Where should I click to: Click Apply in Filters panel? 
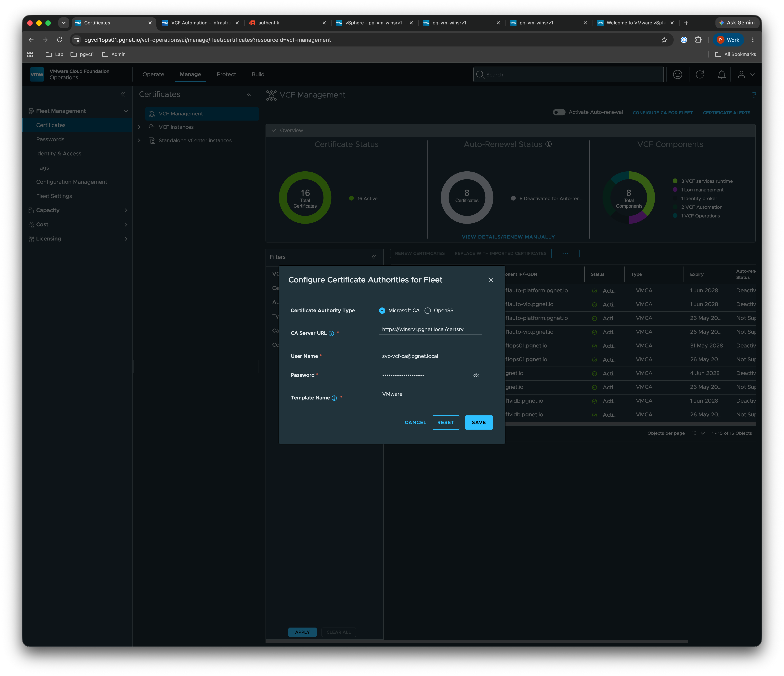click(302, 632)
